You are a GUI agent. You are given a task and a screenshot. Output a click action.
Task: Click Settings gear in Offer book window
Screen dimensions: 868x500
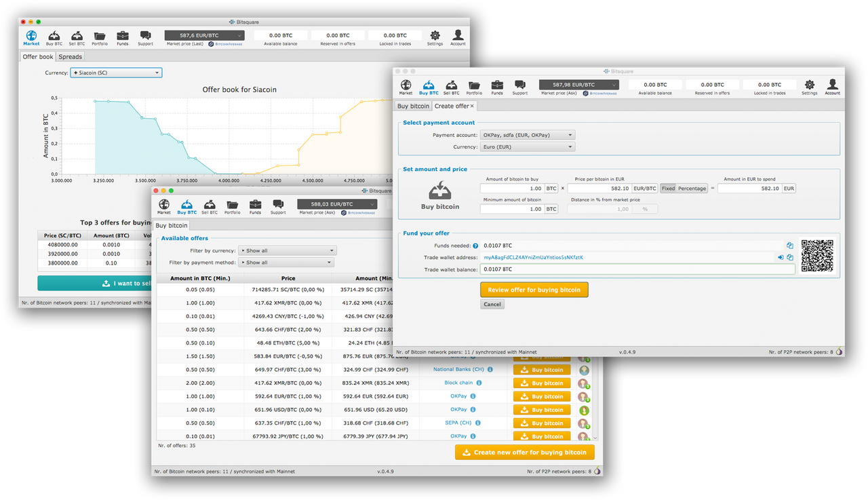pos(435,37)
